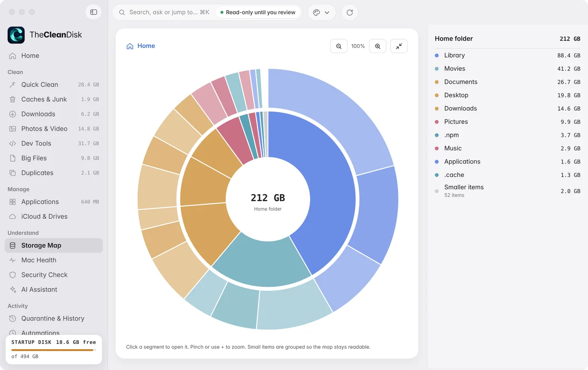Go to Dev Tools section
The width and height of the screenshot is (588, 370).
[x=54, y=143]
